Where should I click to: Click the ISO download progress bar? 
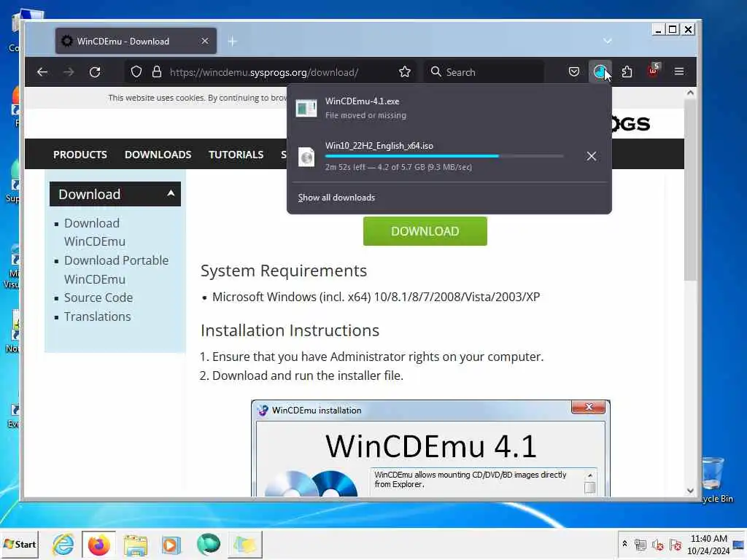pos(444,156)
